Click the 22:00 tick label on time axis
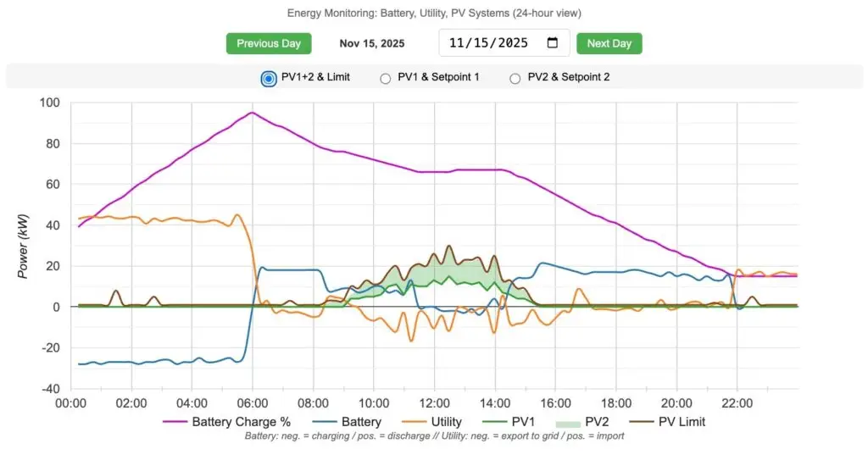This screenshot has height=466, width=868. pyautogui.click(x=737, y=402)
